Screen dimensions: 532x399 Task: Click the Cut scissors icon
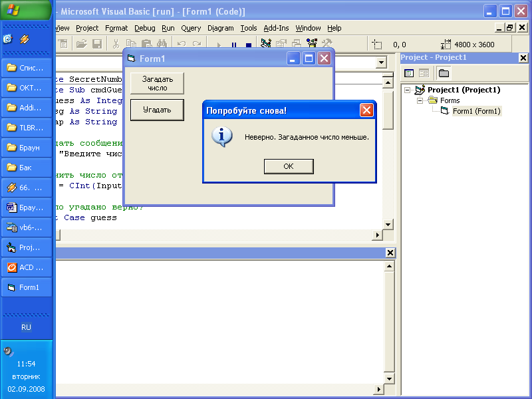click(x=116, y=44)
